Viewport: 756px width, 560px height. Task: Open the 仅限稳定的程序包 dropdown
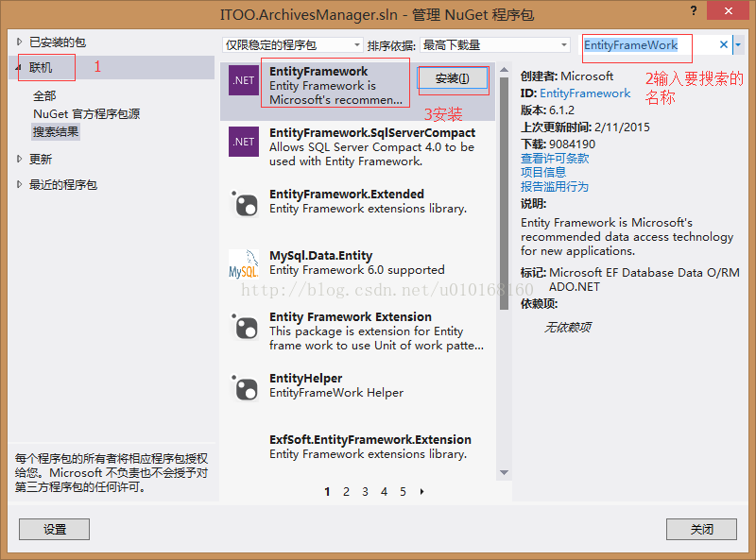293,44
